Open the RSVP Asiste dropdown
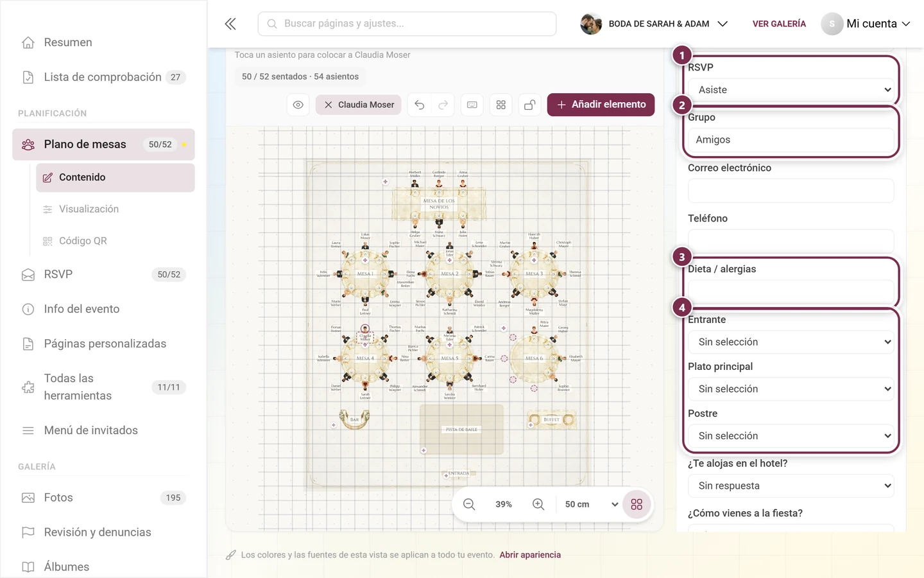Screen dimensions: 924x578 point(791,90)
